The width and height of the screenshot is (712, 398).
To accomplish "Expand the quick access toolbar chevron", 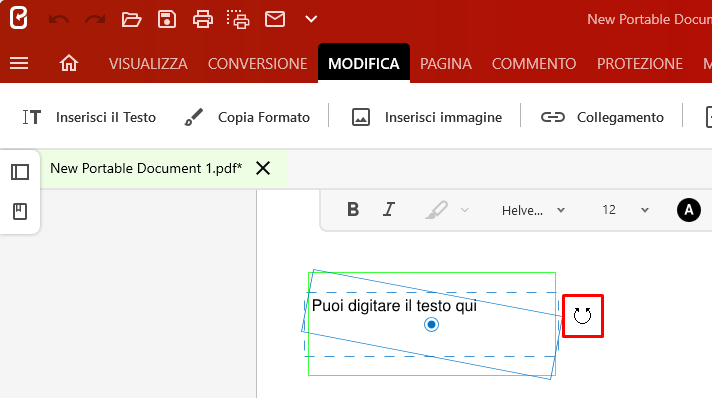I will 311,19.
